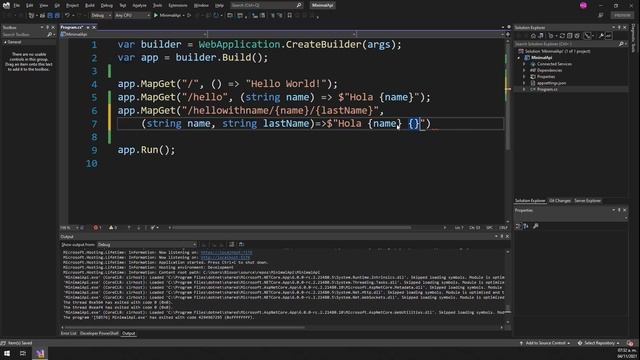Viewport: 640px width, 360px height.
Task: Click the Undo toolbar icon
Action: 67,16
